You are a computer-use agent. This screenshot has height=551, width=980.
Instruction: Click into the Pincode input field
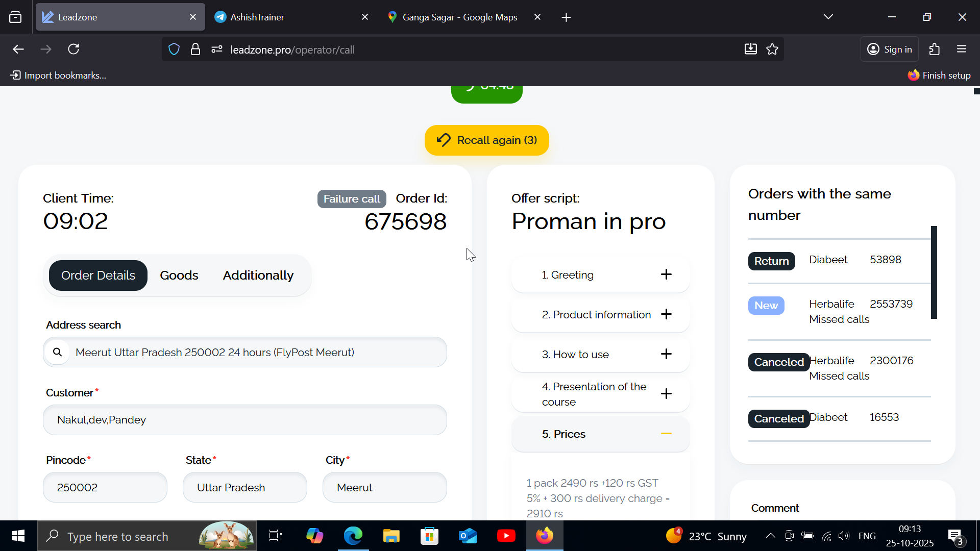click(105, 487)
